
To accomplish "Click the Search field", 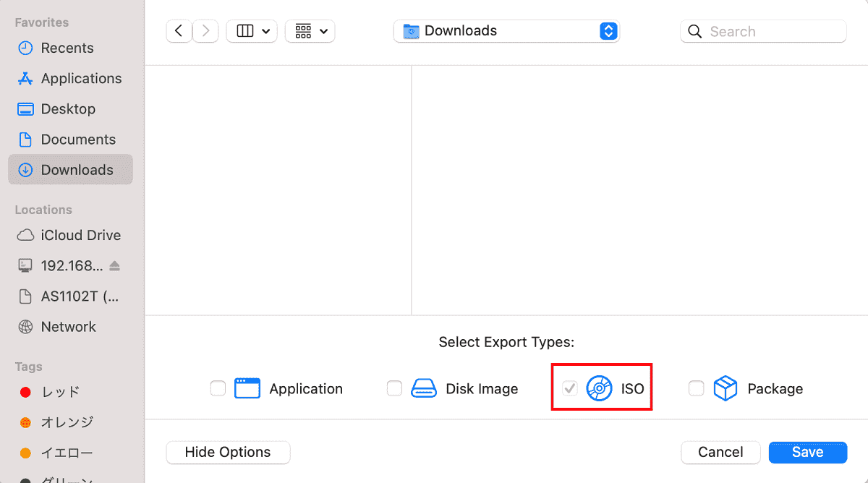I will pos(763,31).
